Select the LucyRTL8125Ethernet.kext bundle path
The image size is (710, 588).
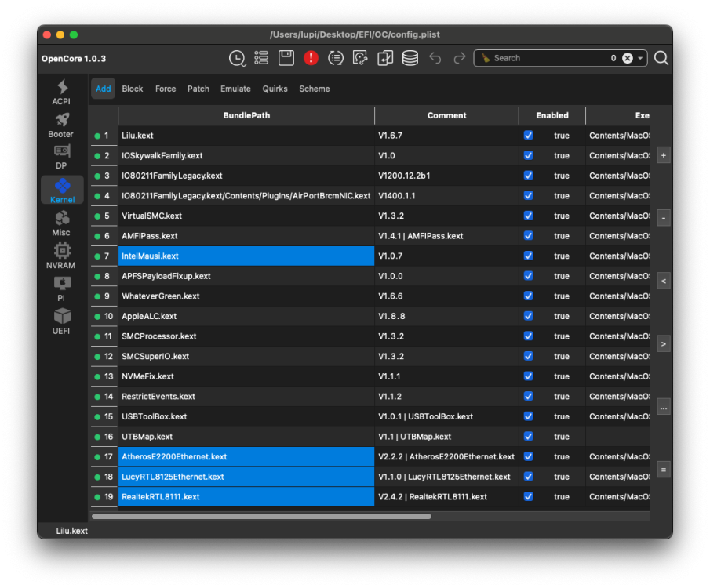(x=246, y=477)
